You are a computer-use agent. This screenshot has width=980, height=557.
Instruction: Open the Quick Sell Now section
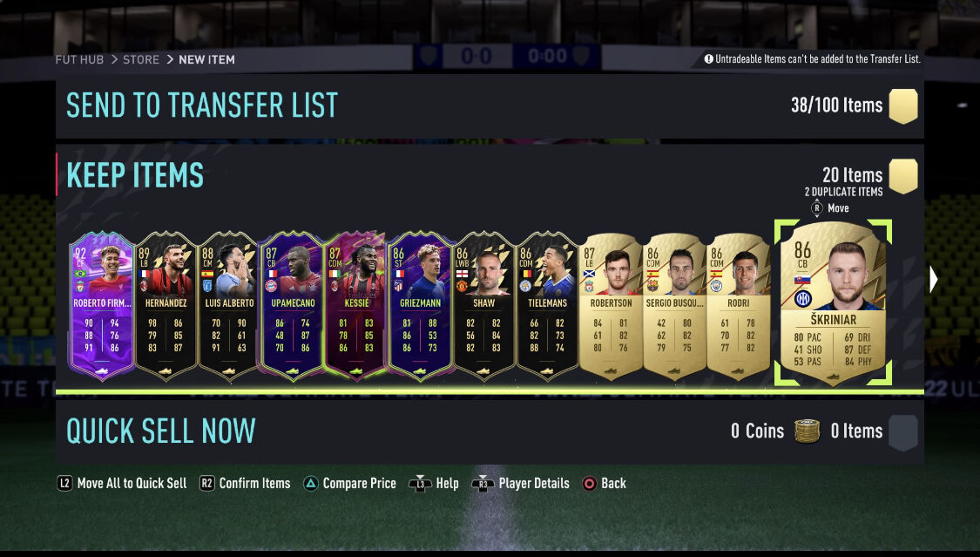[490, 431]
